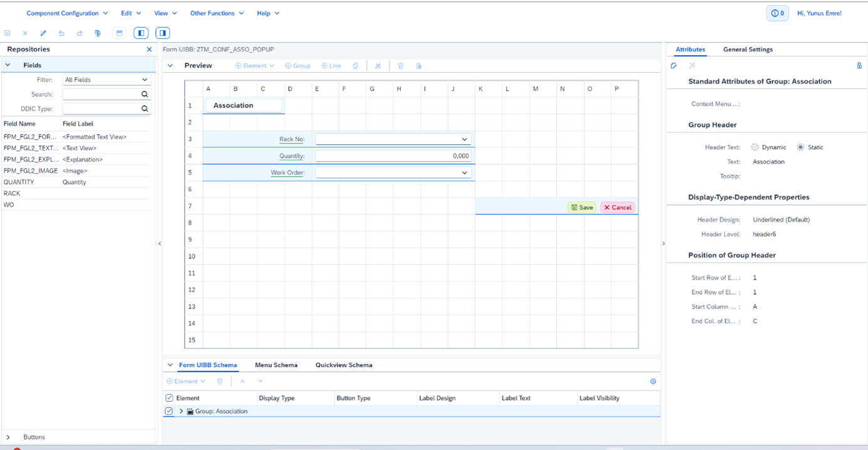Click the Cancel button in the preview form
868x450 pixels.
tap(617, 207)
